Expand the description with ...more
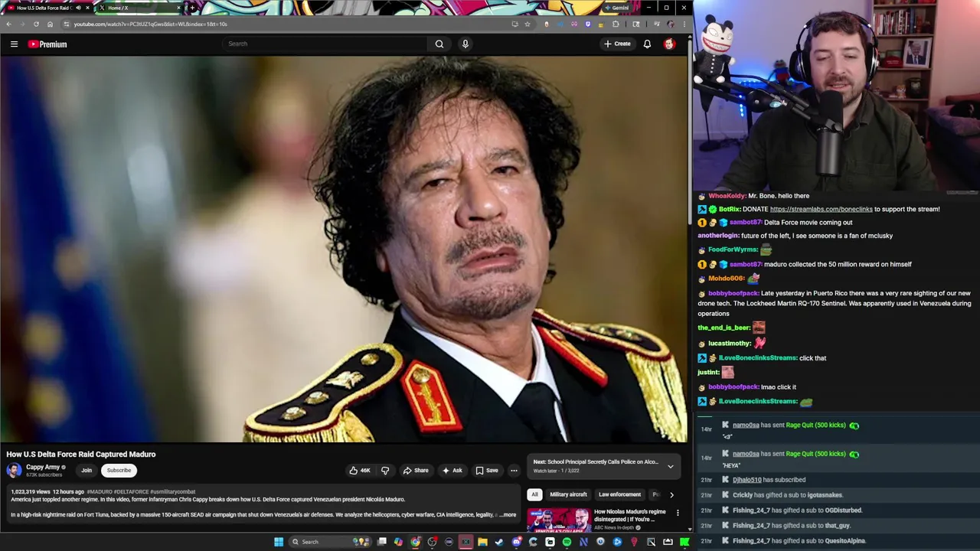Screen dimensions: 980x551 coord(507,515)
